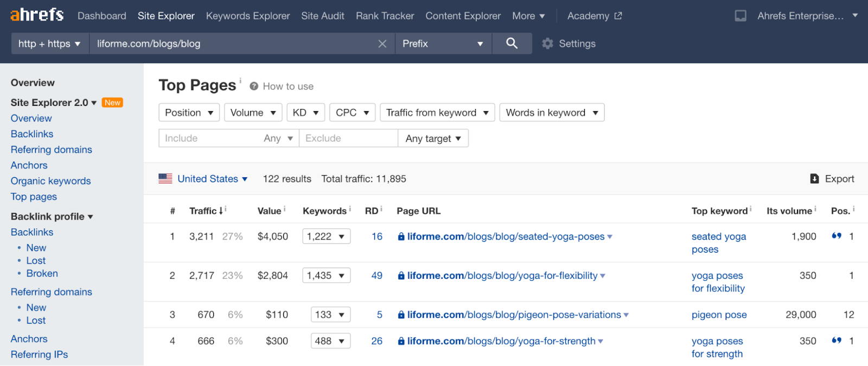Click the Export download icon
The width and height of the screenshot is (868, 366).
(x=814, y=179)
